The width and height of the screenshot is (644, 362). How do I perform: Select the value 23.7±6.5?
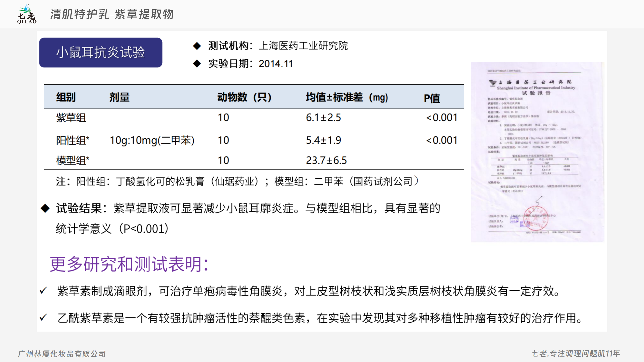coord(326,160)
